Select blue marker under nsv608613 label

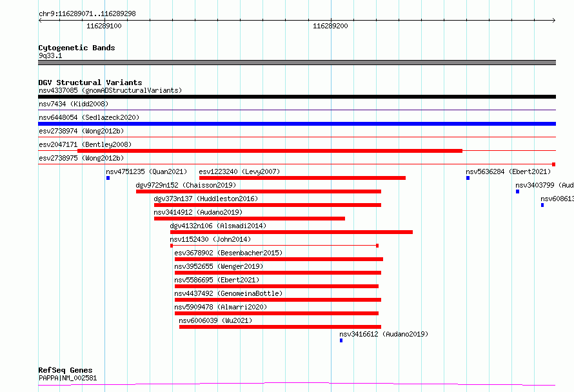click(542, 205)
